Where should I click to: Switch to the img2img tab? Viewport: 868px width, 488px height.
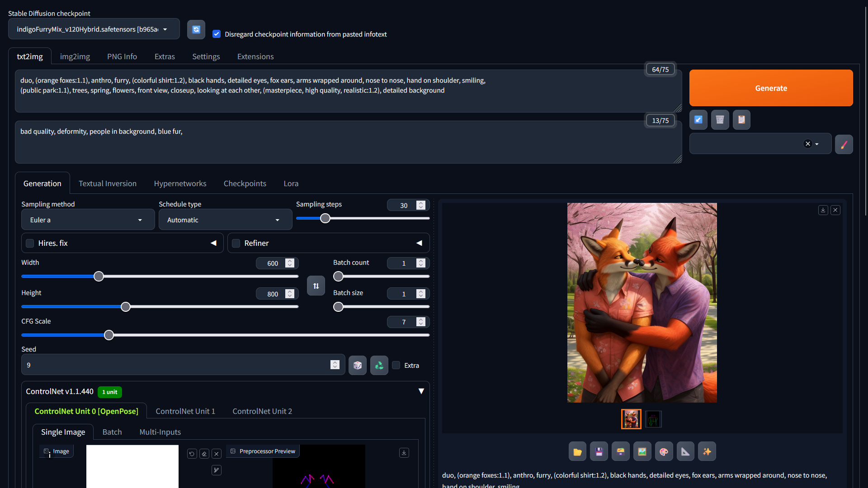(75, 56)
